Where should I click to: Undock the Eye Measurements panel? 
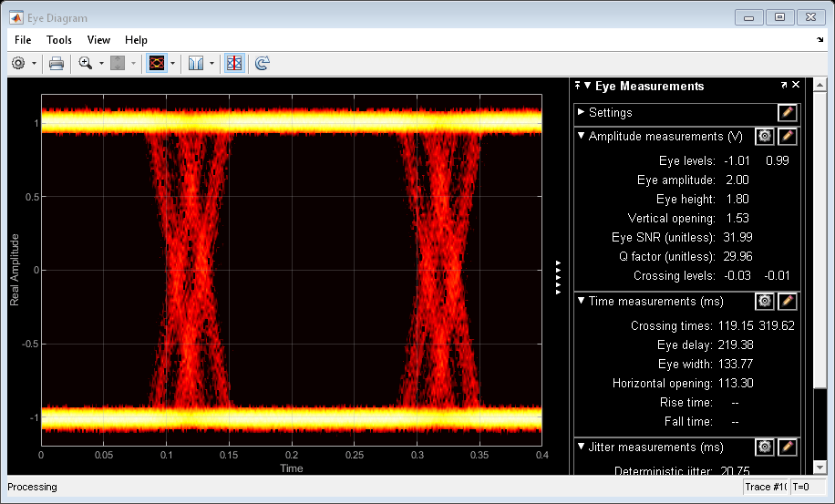[x=783, y=85]
